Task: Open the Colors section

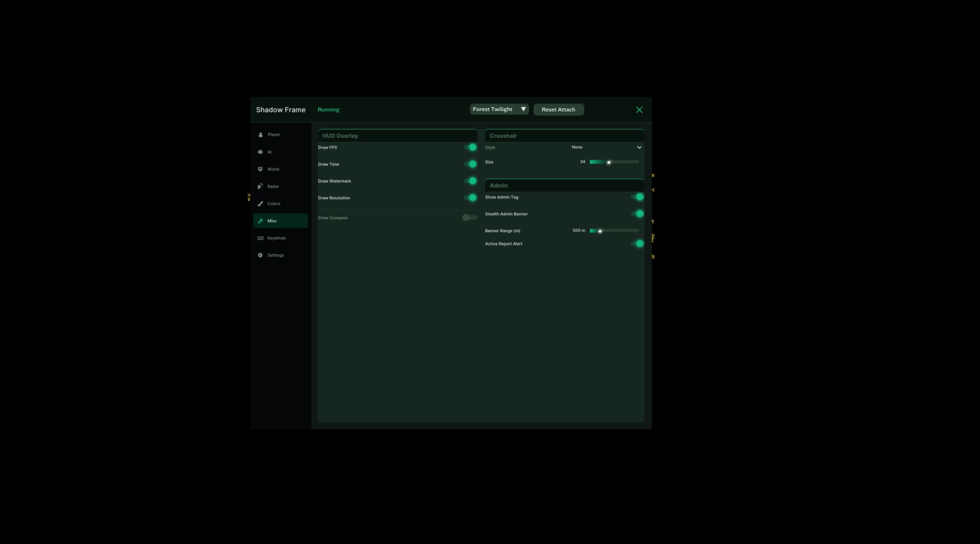Action: coord(280,203)
